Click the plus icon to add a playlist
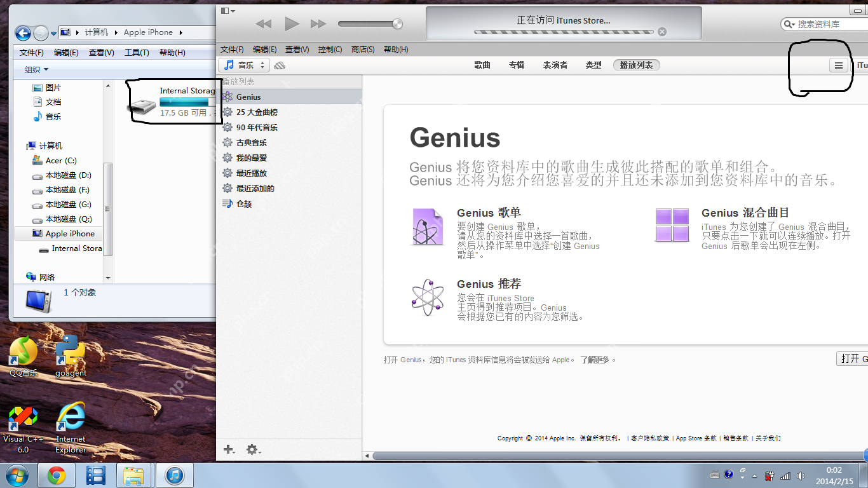 (228, 449)
